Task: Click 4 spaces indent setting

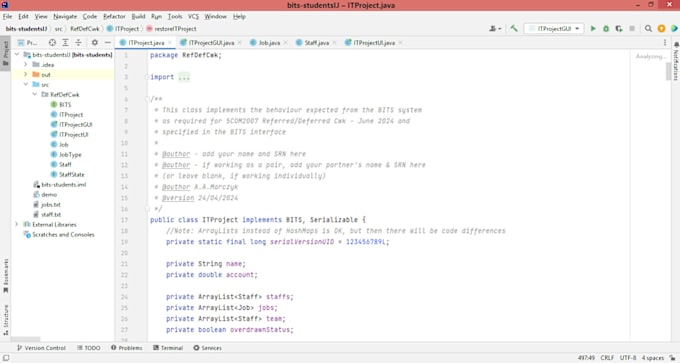Action: 653,358
